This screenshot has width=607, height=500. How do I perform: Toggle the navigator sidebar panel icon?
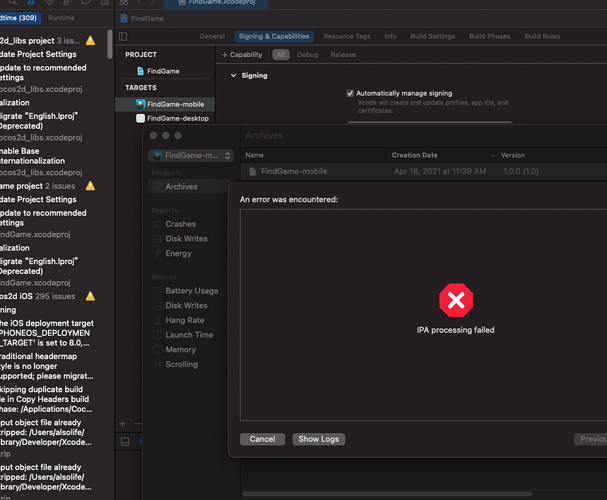(123, 36)
